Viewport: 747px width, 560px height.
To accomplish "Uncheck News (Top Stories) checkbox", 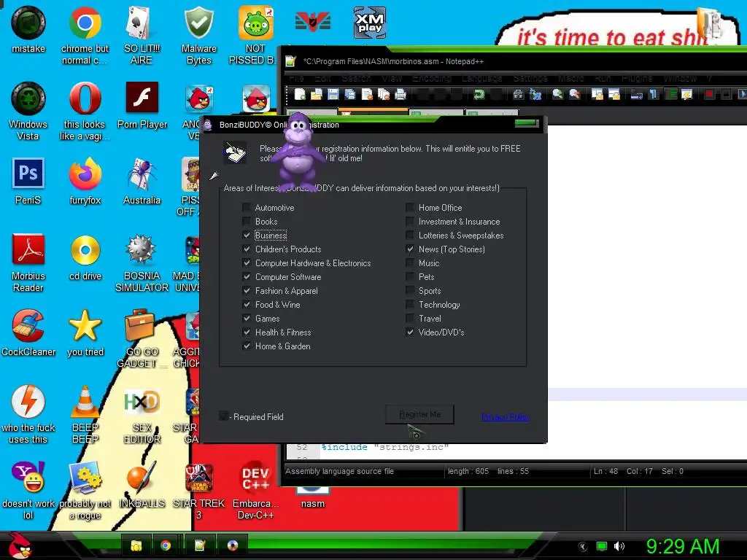I will (x=410, y=249).
